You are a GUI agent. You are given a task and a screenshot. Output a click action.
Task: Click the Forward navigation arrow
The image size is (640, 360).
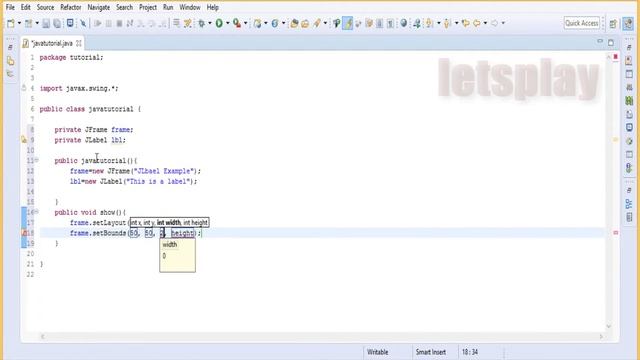(x=494, y=23)
